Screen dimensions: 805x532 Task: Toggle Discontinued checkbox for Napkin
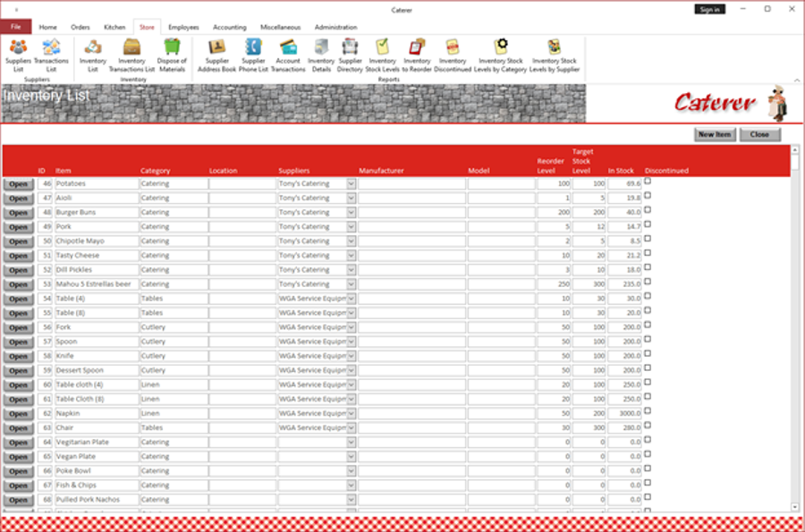pos(648,411)
